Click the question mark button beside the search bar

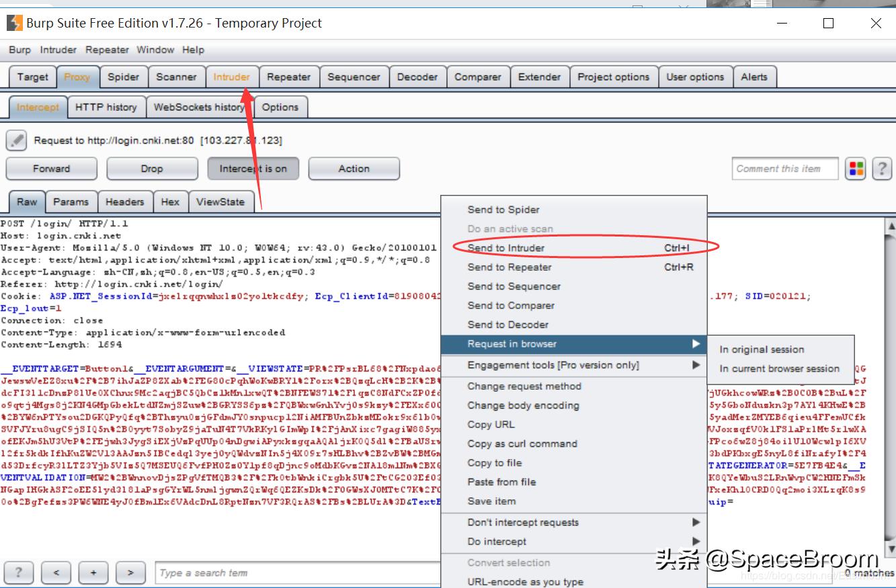pos(19,573)
